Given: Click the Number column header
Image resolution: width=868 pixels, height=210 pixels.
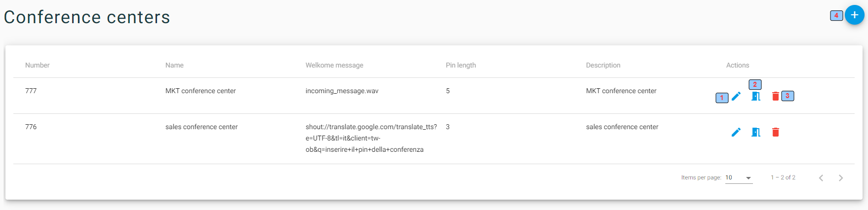Looking at the screenshot, I should 38,65.
